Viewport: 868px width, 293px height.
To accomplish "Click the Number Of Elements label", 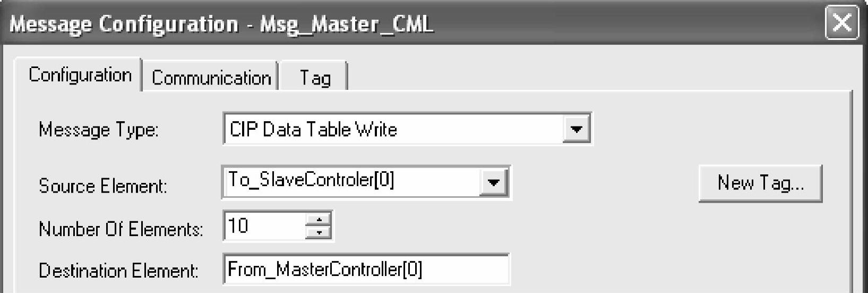I will 121,229.
